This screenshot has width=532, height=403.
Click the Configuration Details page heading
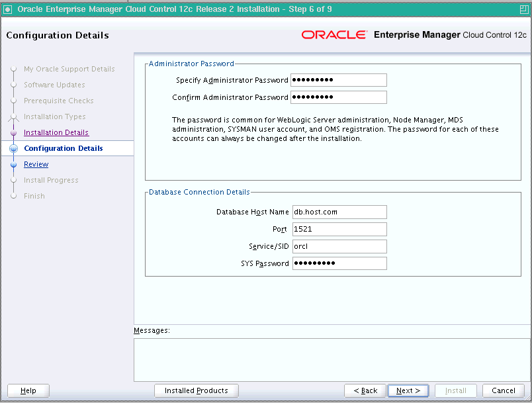coord(58,35)
